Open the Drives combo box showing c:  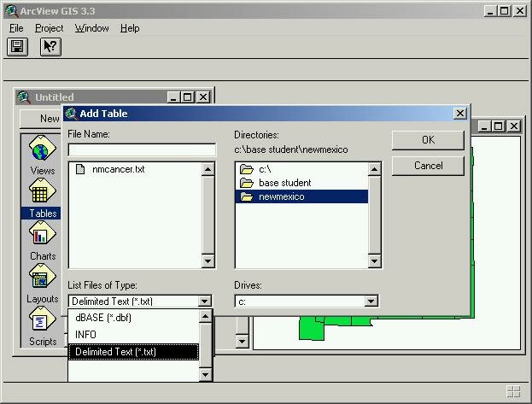click(307, 302)
